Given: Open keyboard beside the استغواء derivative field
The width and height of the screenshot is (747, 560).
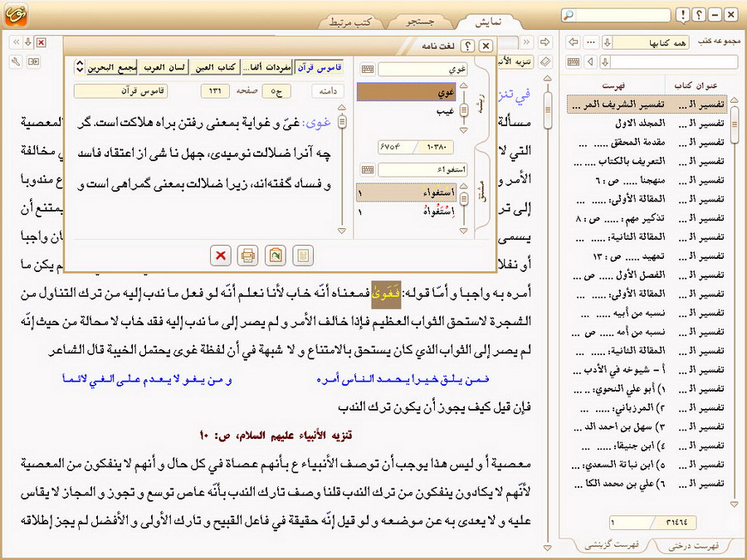Looking at the screenshot, I should click(368, 169).
